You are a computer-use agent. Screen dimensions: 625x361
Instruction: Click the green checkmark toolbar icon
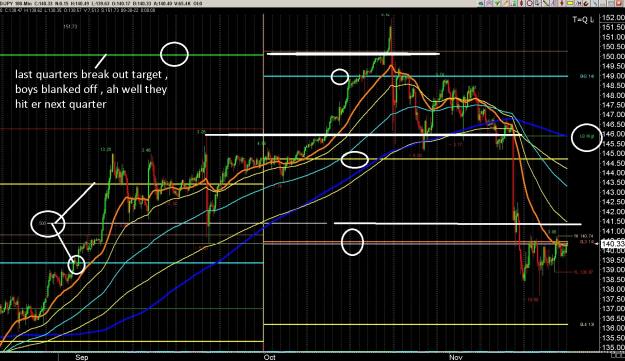pyautogui.click(x=497, y=3)
